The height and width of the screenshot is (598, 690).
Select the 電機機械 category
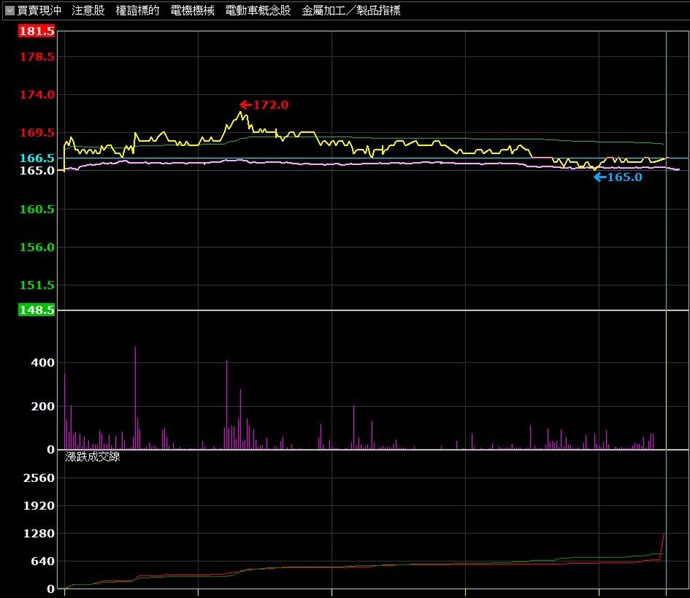pyautogui.click(x=192, y=10)
